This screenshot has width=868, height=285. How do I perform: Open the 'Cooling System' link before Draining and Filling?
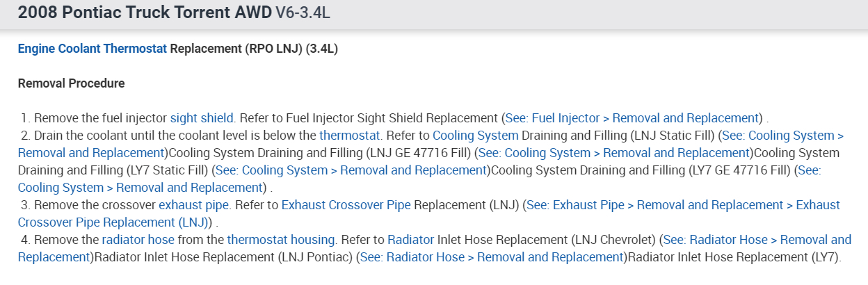[x=476, y=136]
